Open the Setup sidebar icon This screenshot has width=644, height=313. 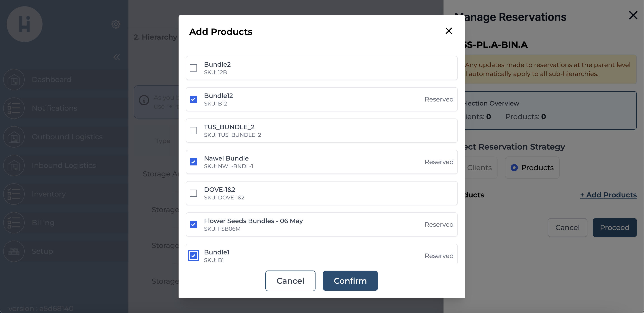(14, 251)
